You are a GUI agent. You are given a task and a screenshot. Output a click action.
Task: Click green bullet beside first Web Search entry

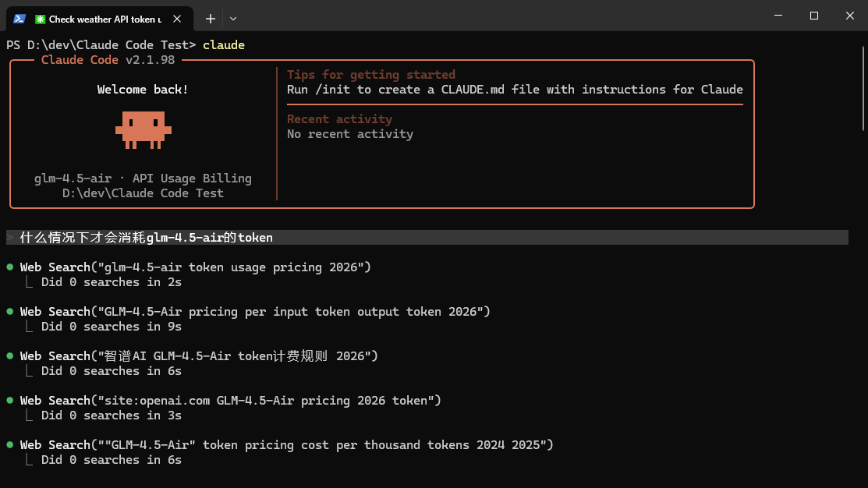[x=10, y=267]
